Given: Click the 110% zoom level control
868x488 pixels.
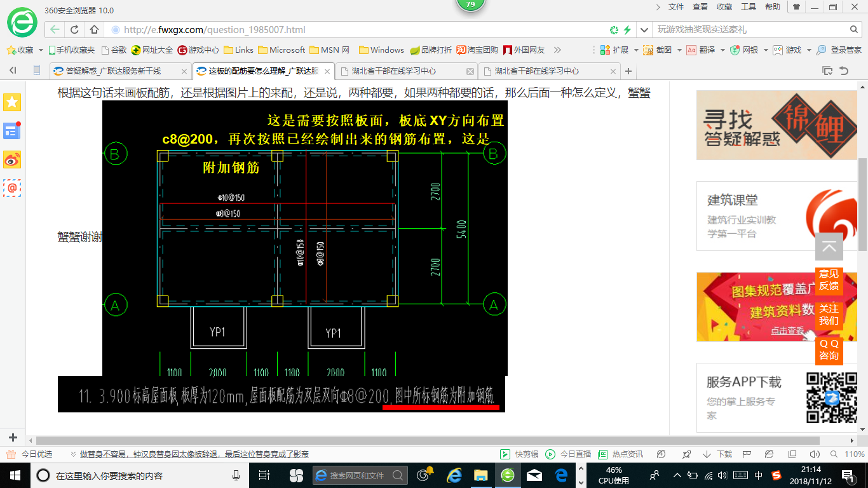Looking at the screenshot, I should pyautogui.click(x=849, y=454).
